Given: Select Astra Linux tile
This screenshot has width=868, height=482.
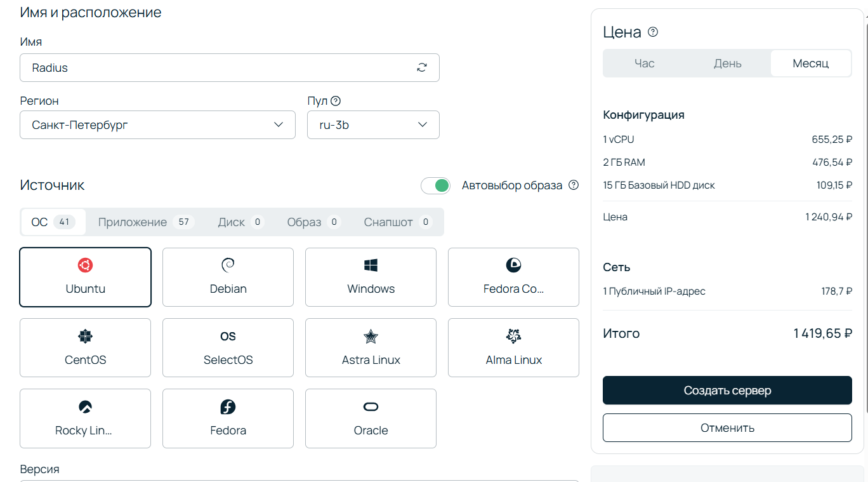Looking at the screenshot, I should [x=371, y=347].
